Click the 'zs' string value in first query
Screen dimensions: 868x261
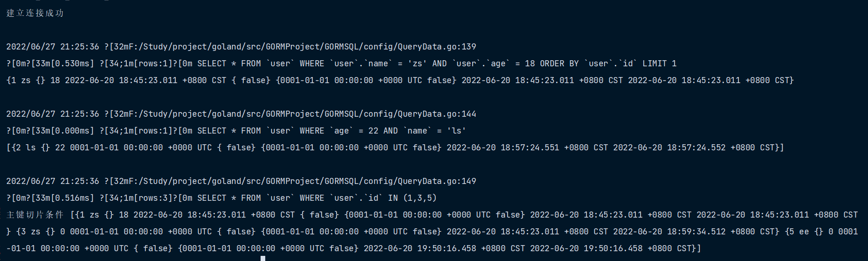[417, 63]
